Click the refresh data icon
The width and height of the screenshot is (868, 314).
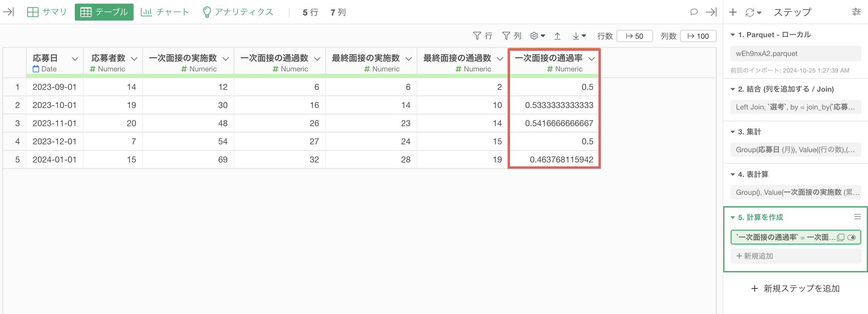(x=749, y=12)
